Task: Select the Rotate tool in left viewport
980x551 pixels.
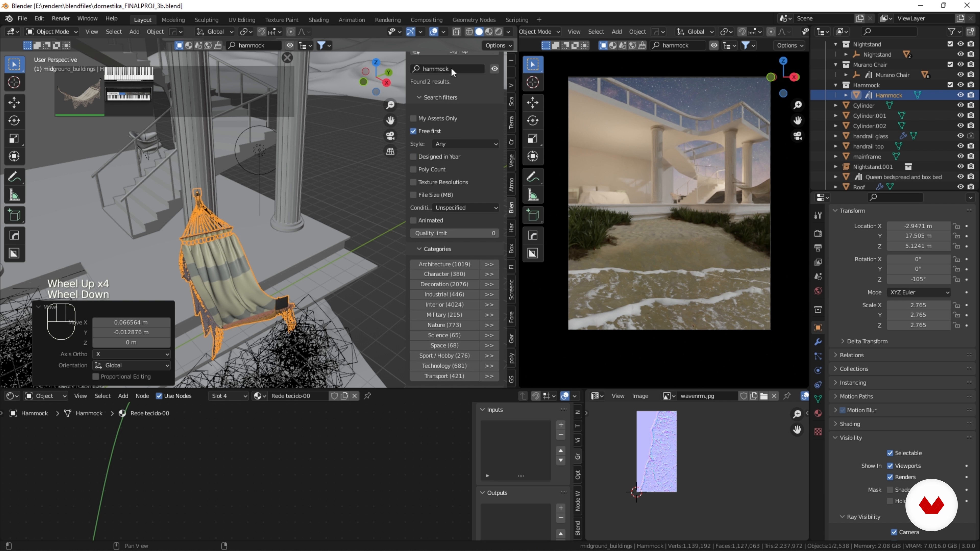Action: pyautogui.click(x=14, y=121)
